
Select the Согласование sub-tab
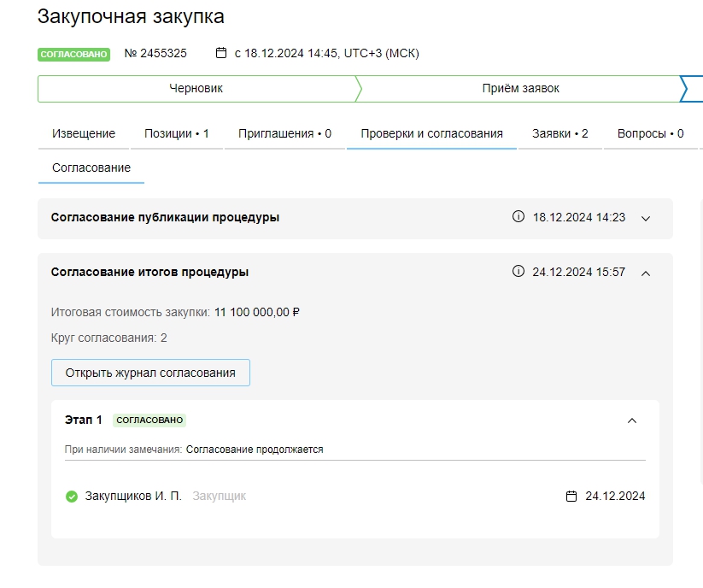[91, 168]
